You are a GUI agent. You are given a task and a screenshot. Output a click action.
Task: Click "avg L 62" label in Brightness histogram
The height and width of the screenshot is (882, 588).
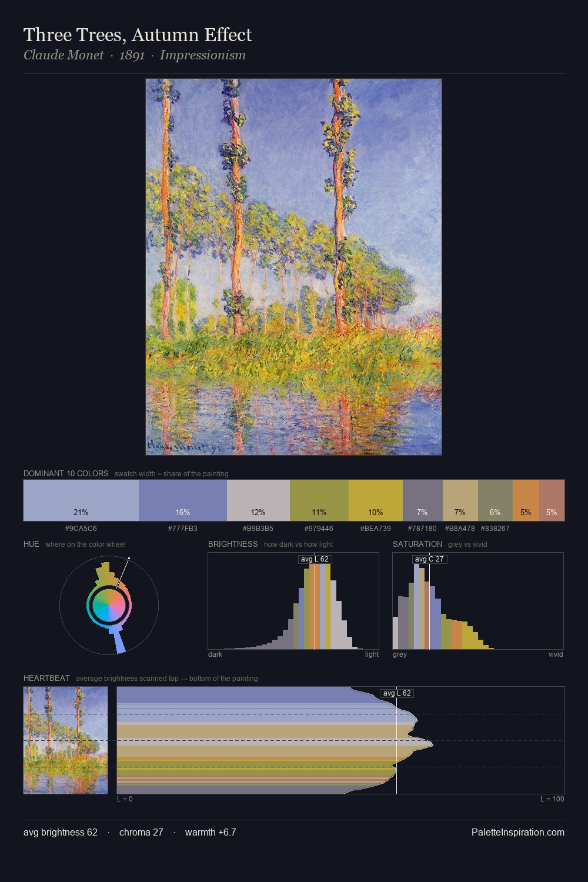(315, 559)
